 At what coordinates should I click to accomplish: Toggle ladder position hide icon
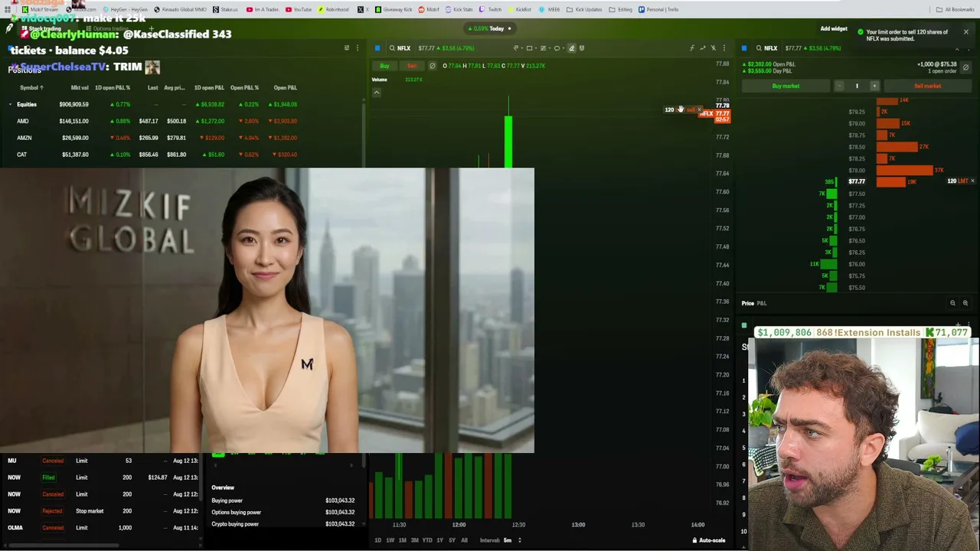pyautogui.click(x=965, y=68)
